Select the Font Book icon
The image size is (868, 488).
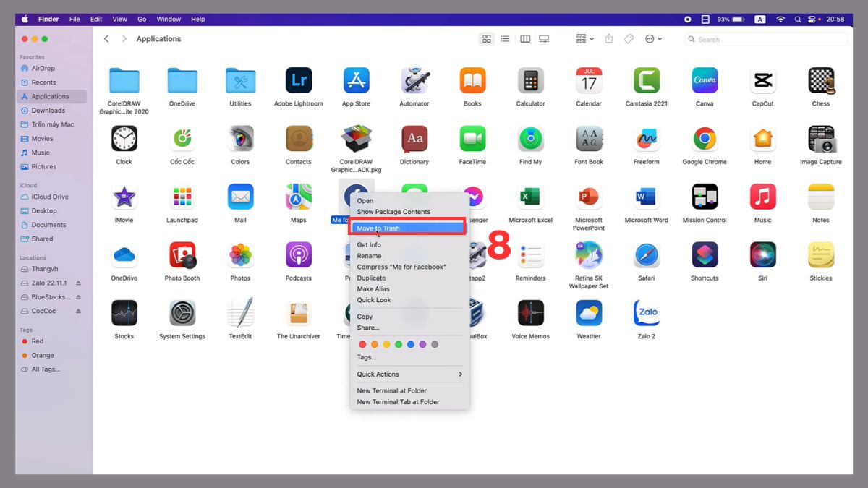[589, 138]
